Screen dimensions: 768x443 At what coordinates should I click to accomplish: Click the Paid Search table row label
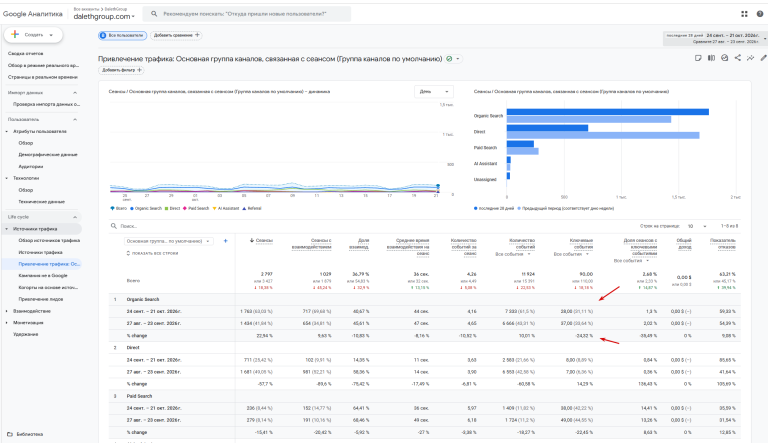[139, 396]
